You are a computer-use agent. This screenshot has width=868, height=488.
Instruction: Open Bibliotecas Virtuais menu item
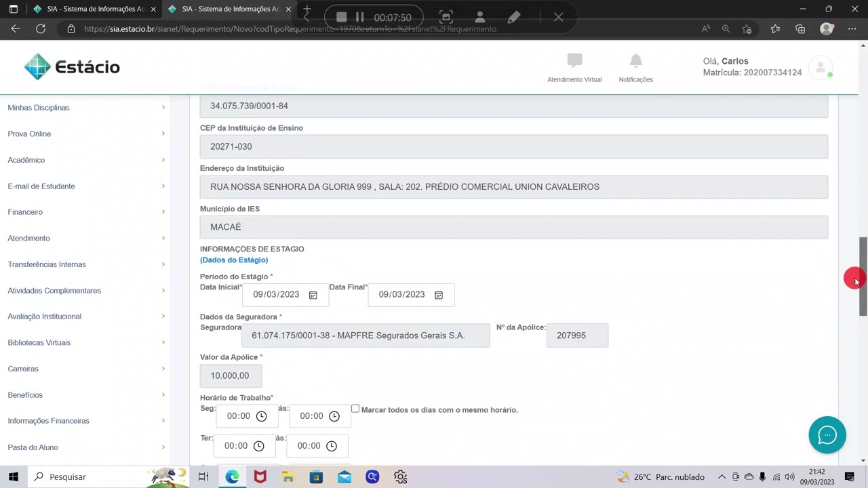pyautogui.click(x=86, y=342)
